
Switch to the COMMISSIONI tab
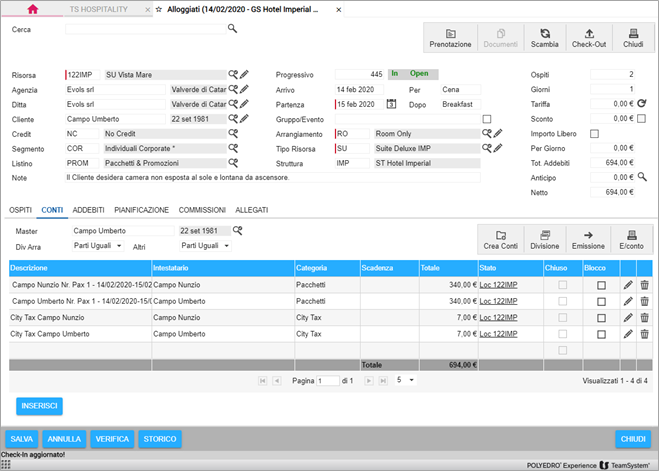202,210
